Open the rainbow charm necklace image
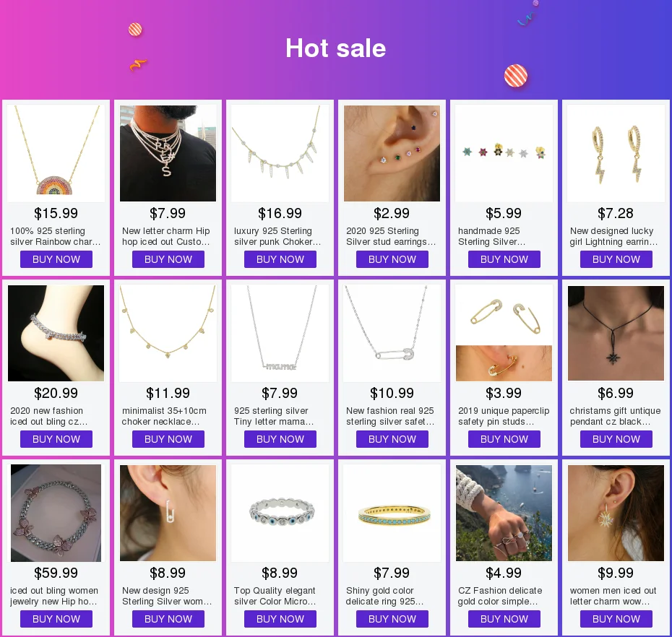The width and height of the screenshot is (672, 637). pyautogui.click(x=56, y=153)
